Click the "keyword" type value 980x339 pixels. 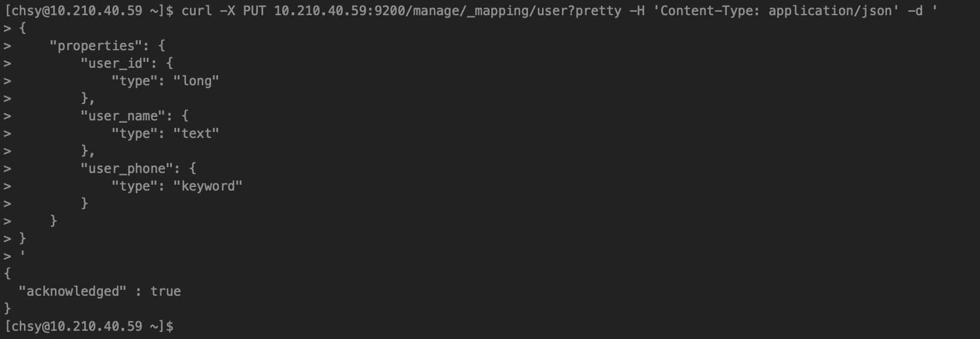(208, 186)
